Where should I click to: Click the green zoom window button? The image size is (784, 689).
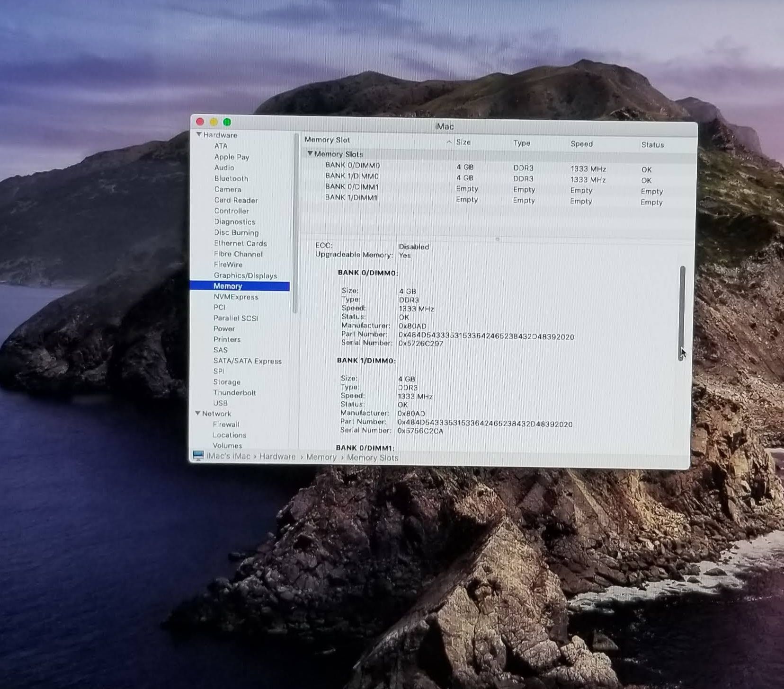coord(227,122)
